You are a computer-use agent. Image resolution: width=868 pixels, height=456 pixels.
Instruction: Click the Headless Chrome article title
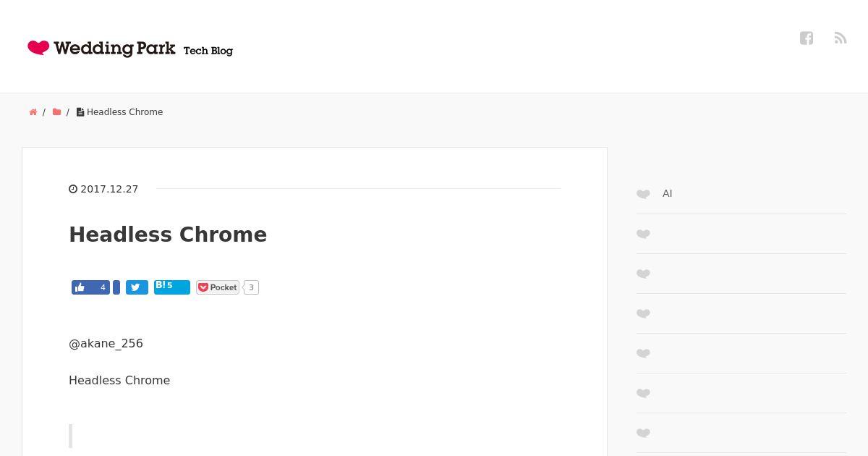pyautogui.click(x=168, y=235)
